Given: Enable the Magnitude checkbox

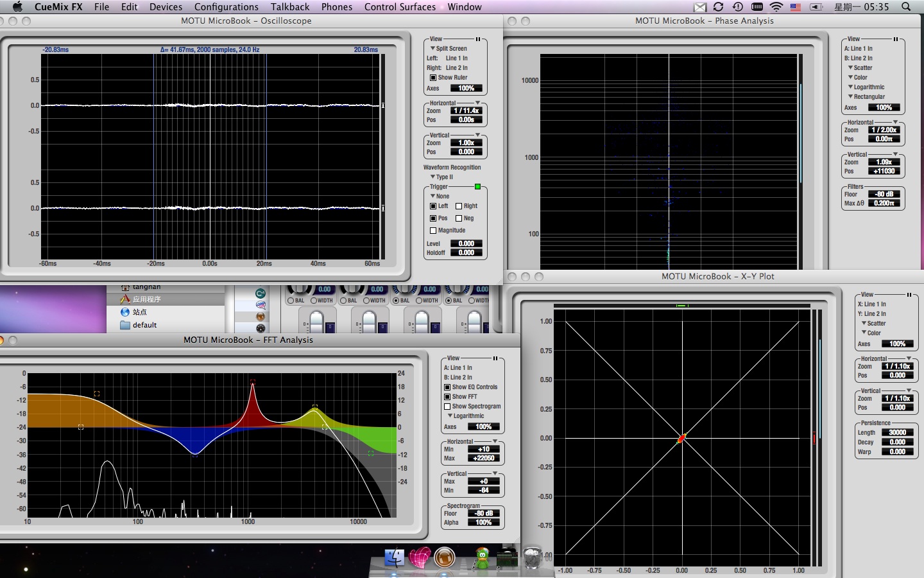Looking at the screenshot, I should (433, 231).
